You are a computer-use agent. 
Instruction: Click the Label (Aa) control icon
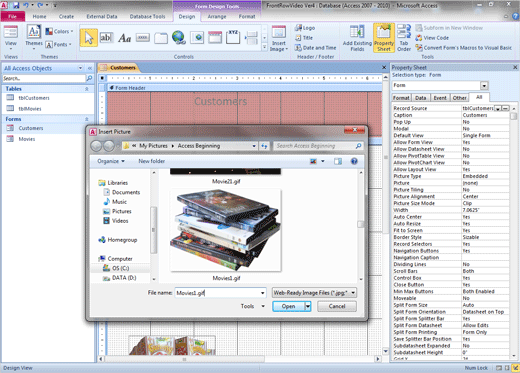click(124, 38)
